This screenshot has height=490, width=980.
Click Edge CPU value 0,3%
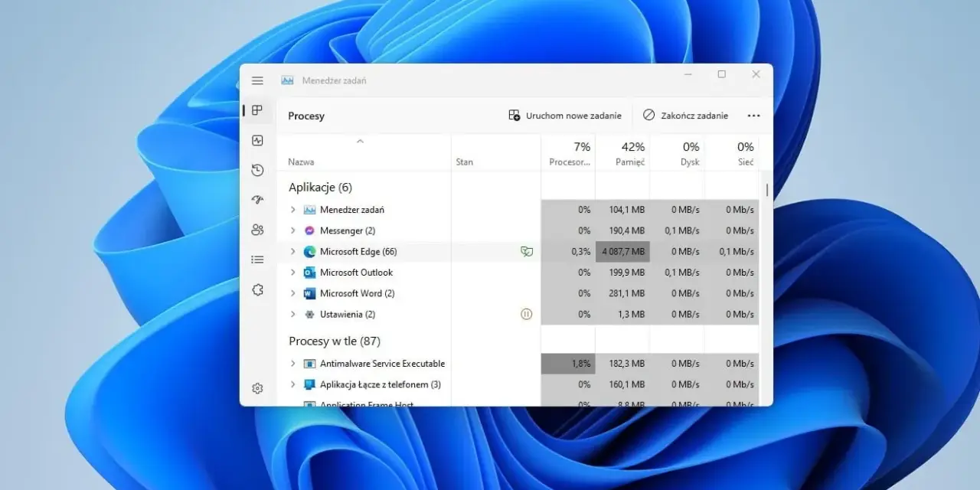coord(568,251)
